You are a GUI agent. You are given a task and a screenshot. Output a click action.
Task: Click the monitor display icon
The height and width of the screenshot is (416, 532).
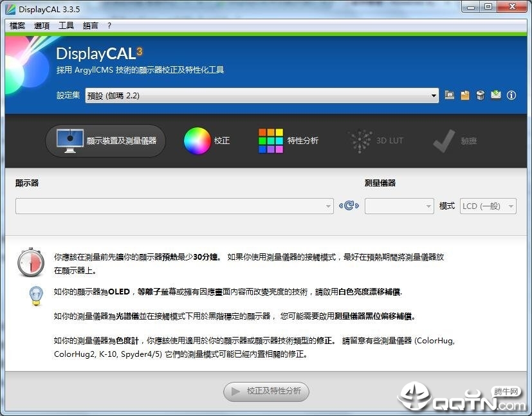coord(70,141)
